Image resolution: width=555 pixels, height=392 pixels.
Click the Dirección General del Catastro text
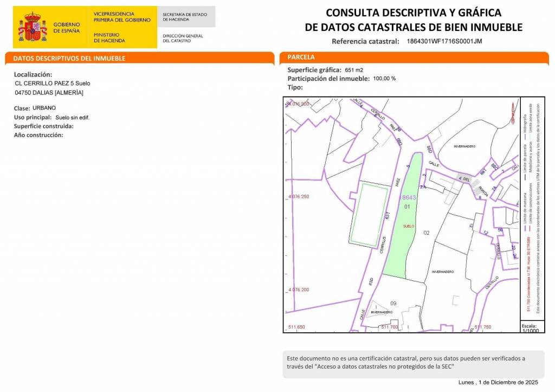point(183,38)
